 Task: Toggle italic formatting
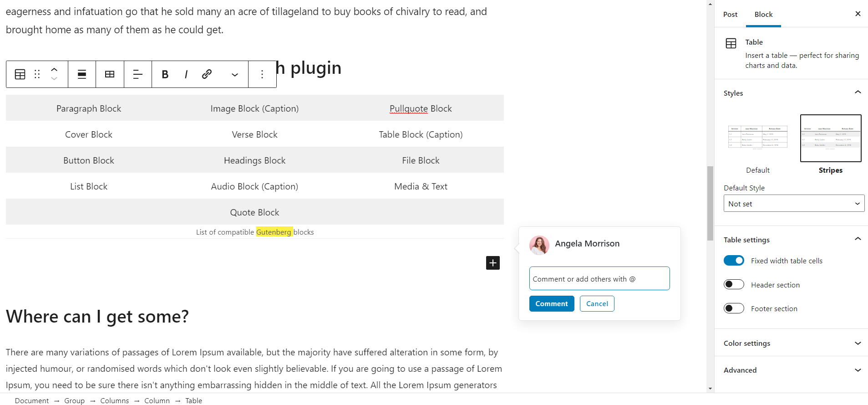coord(186,74)
